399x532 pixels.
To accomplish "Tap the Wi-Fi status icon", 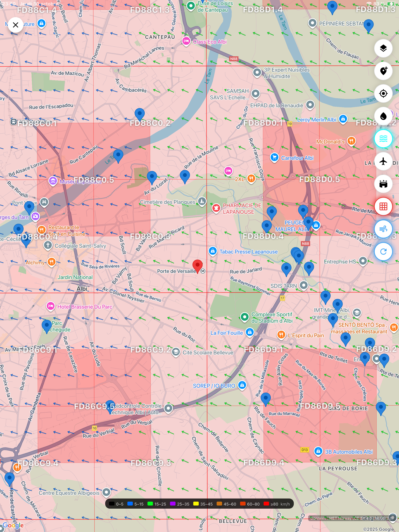I will coord(369,4).
